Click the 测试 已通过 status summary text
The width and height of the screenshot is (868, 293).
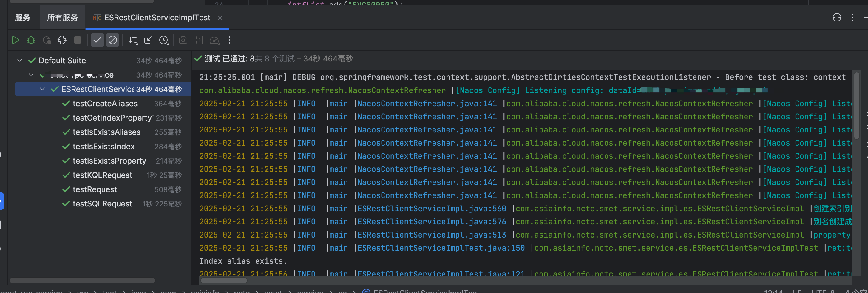coord(278,59)
